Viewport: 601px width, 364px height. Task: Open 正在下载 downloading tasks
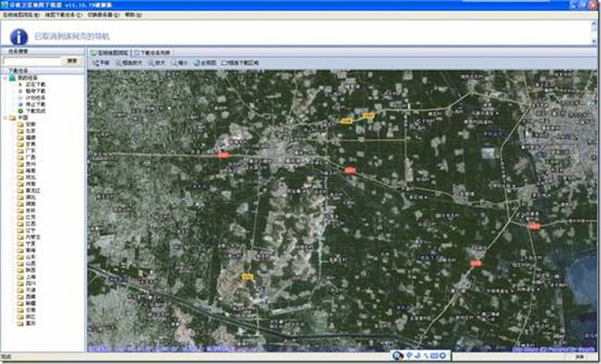coord(32,84)
